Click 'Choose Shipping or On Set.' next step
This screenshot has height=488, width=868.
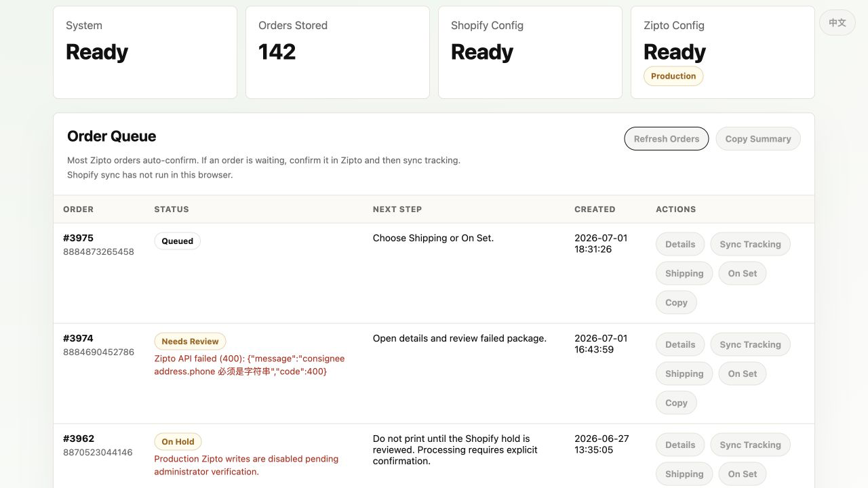[433, 238]
